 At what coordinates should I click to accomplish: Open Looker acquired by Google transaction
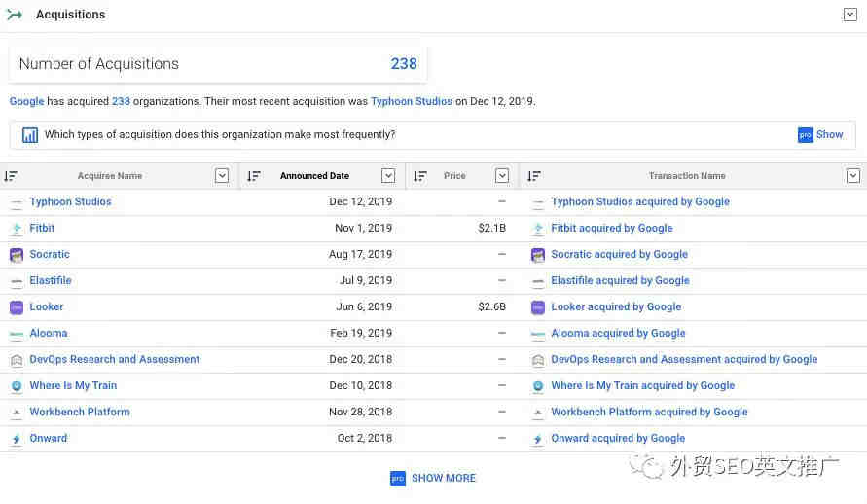(616, 307)
